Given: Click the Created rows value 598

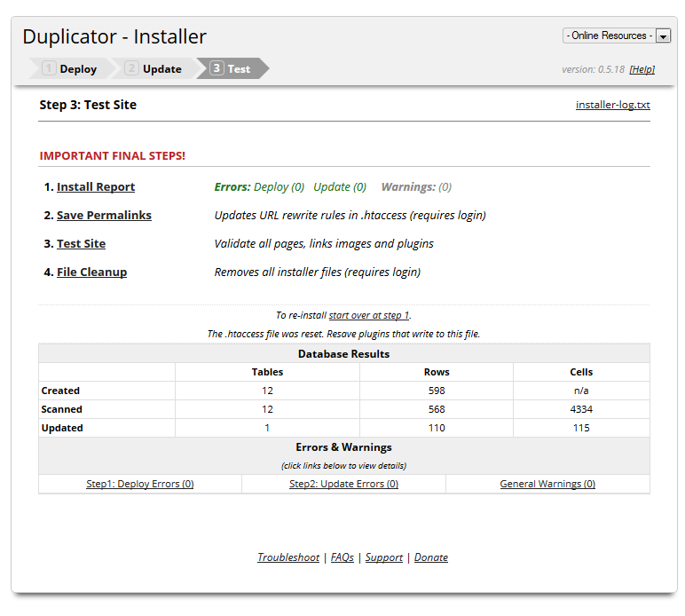Looking at the screenshot, I should (437, 391).
